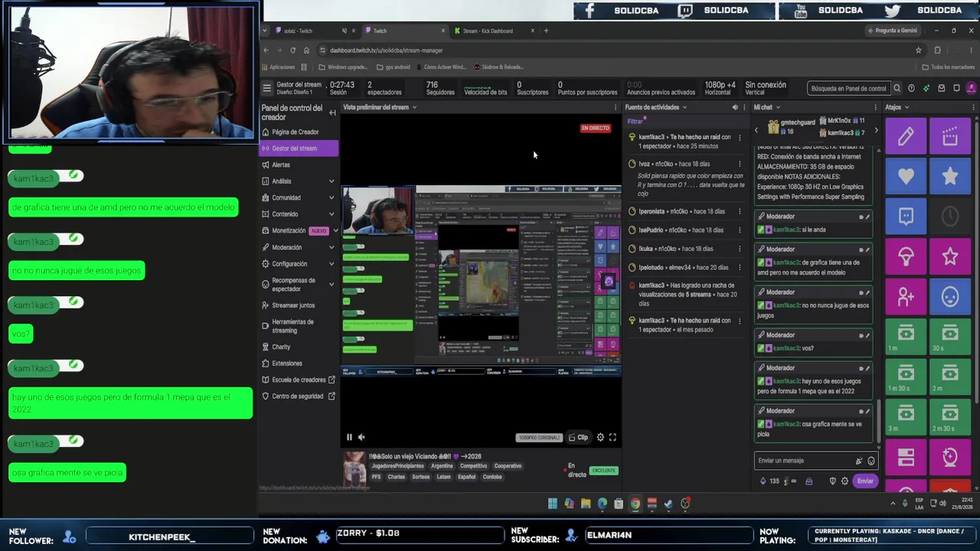The width and height of the screenshot is (980, 551).
Task: Mute the stream preview audio
Action: coord(361,437)
